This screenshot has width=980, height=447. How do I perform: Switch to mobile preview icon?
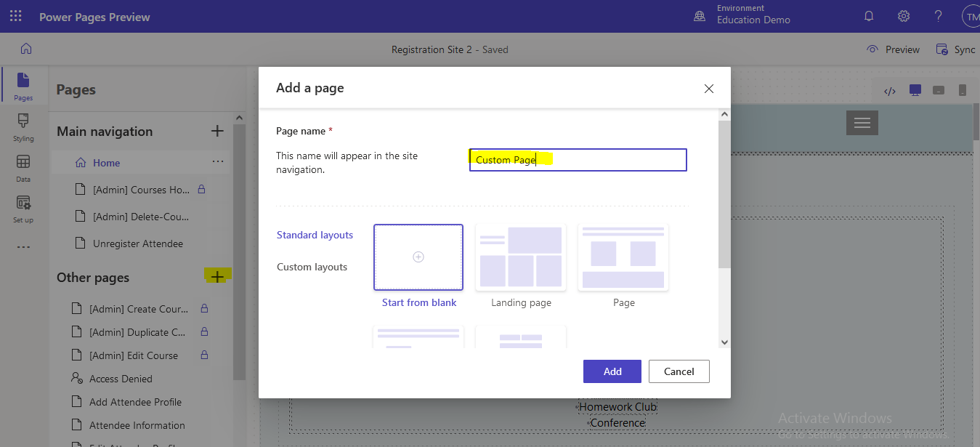coord(962,89)
